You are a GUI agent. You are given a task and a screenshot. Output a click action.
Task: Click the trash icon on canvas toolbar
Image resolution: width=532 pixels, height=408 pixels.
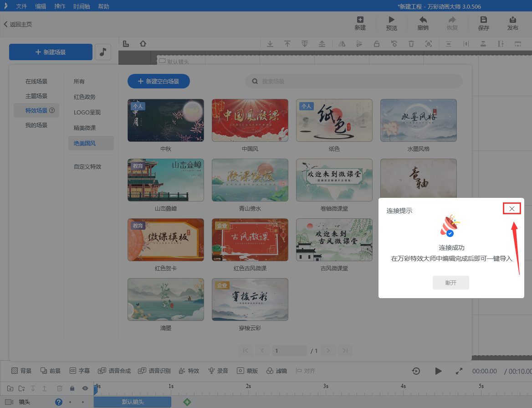(x=411, y=44)
